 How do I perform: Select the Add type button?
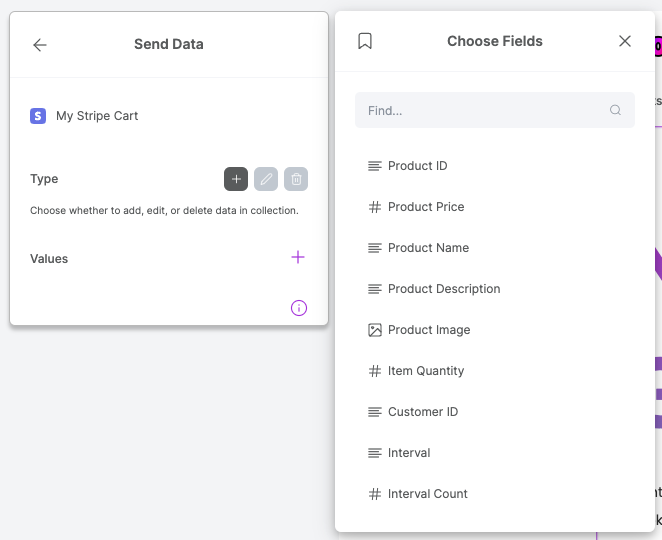click(x=236, y=179)
